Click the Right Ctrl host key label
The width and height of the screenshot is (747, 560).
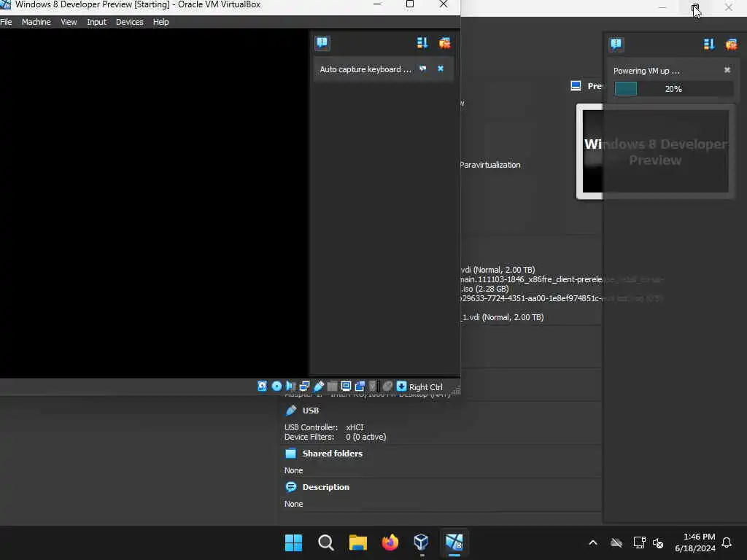pyautogui.click(x=426, y=387)
